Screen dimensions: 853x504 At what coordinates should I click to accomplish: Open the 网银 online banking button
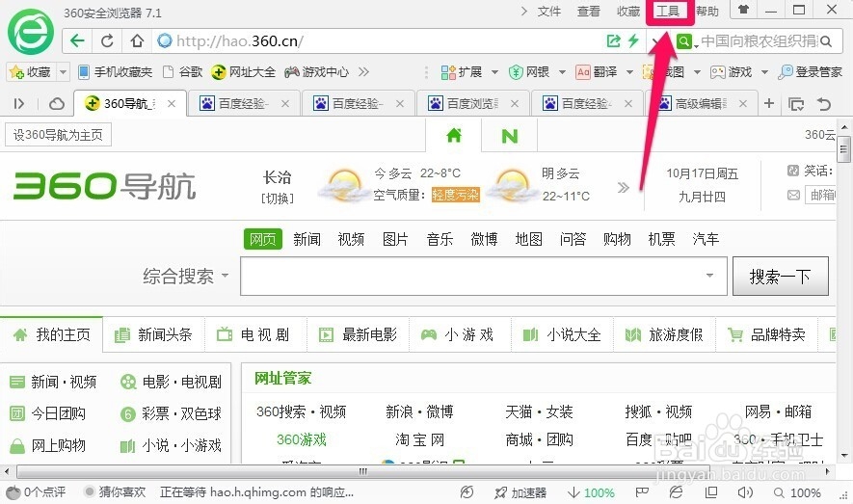pyautogui.click(x=529, y=71)
